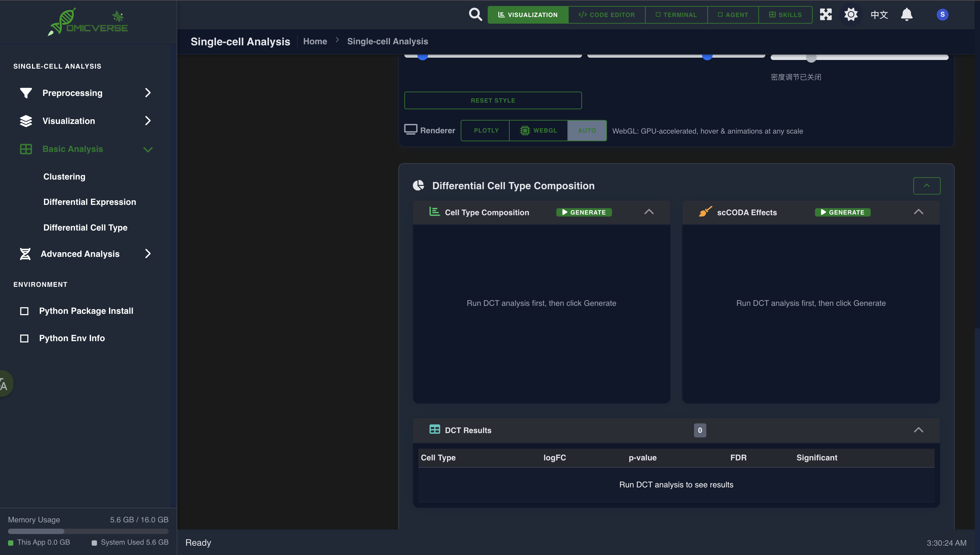Expand the Visualization sidebar section

point(148,121)
